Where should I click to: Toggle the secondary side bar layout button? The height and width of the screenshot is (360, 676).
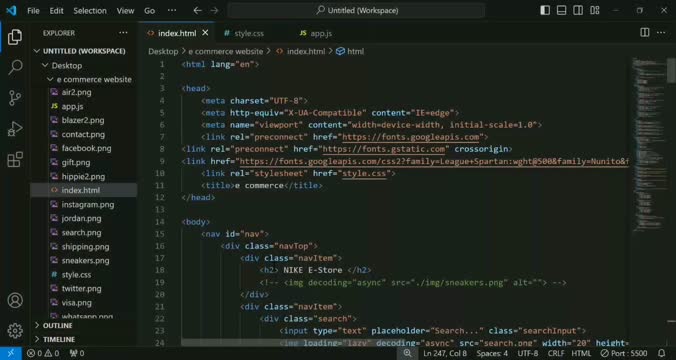(578, 10)
